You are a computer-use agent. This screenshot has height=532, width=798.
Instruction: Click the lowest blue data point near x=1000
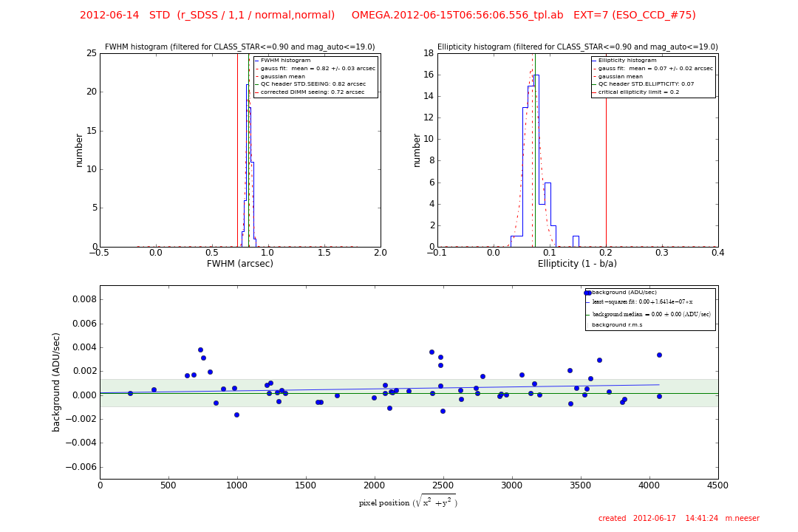(236, 415)
